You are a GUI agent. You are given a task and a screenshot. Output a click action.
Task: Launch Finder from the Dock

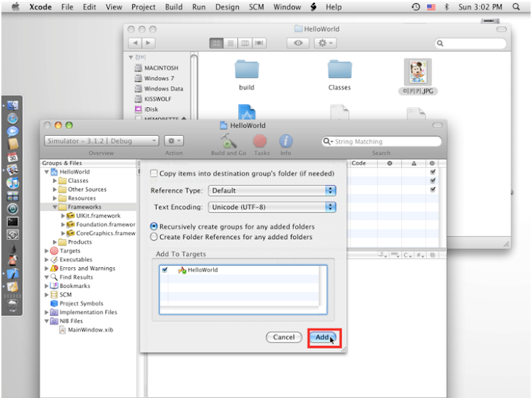(x=13, y=106)
